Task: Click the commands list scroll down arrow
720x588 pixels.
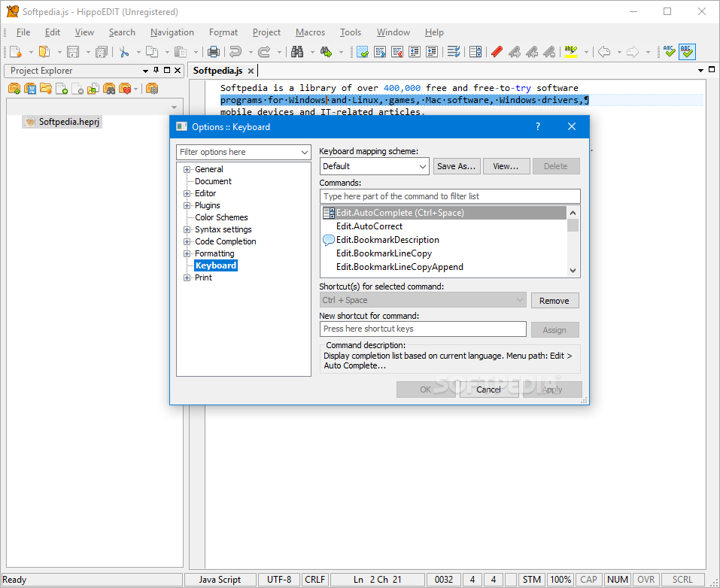Action: point(573,271)
